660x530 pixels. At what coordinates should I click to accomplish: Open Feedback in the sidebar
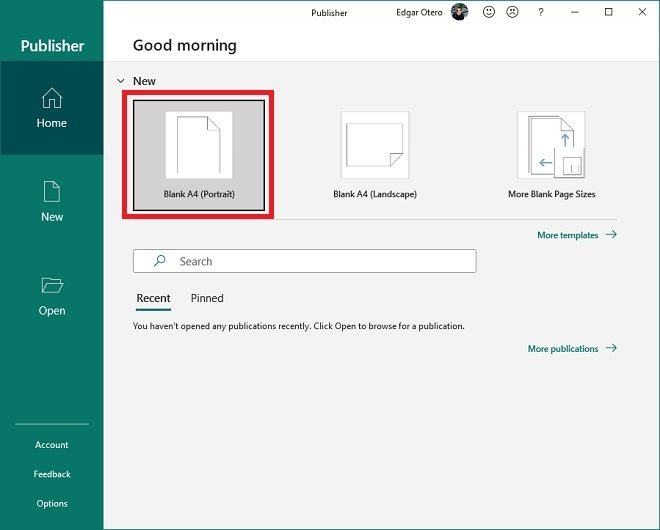coord(52,474)
